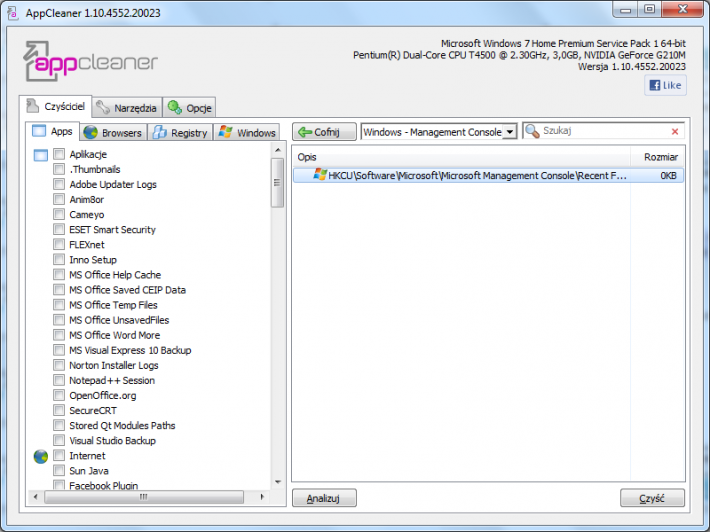Image resolution: width=710 pixels, height=532 pixels.
Task: Check MS Office Saved CEIP Data
Action: [x=59, y=290]
